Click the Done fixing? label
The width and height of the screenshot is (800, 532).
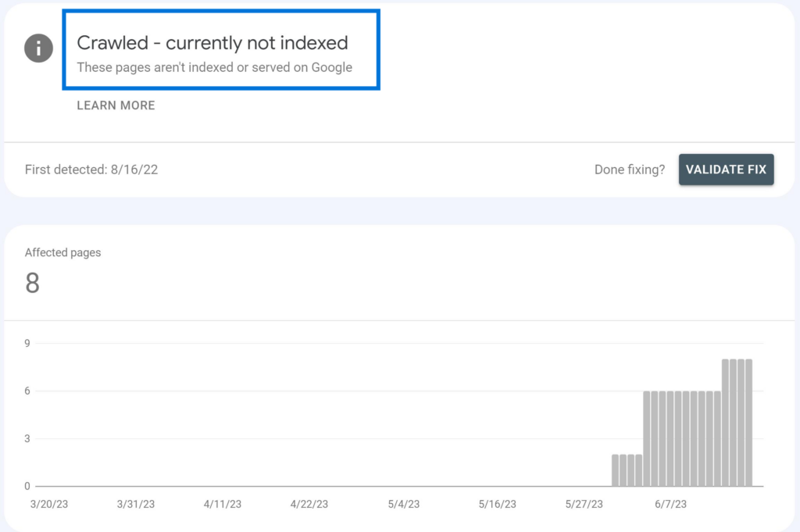point(630,170)
